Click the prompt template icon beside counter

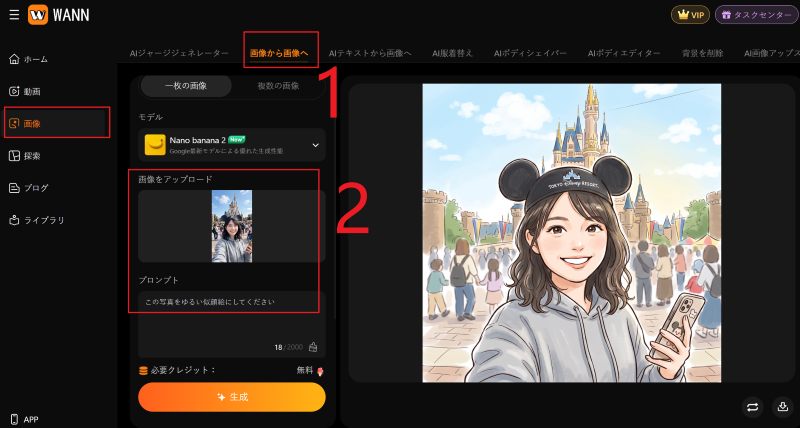(x=313, y=347)
